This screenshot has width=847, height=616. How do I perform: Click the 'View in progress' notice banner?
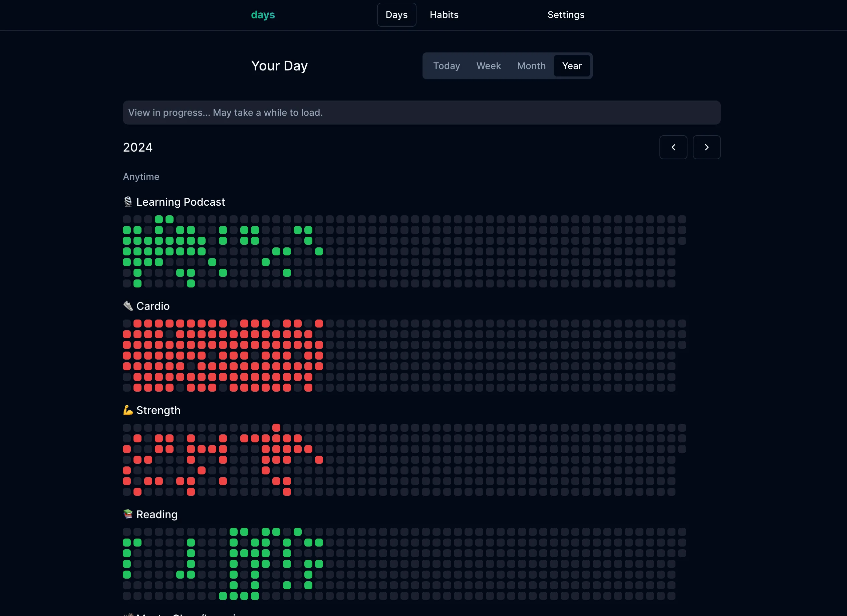(x=421, y=113)
